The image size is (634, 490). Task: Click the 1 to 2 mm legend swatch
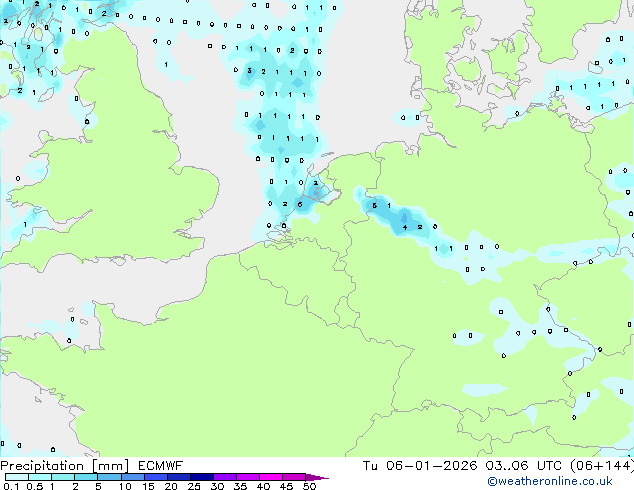coord(63,477)
